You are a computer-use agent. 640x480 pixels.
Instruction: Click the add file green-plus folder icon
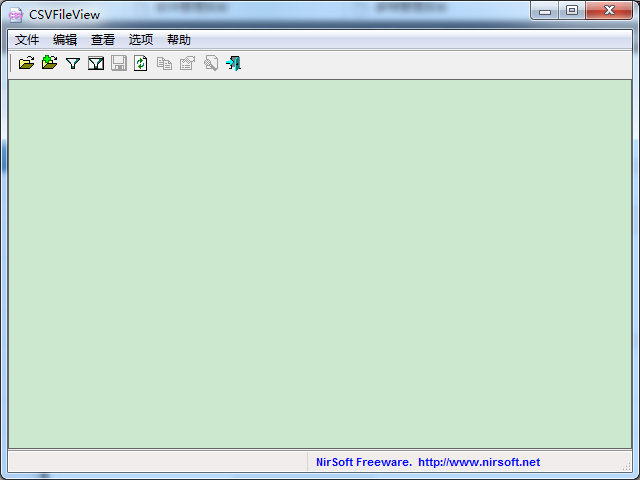point(50,63)
